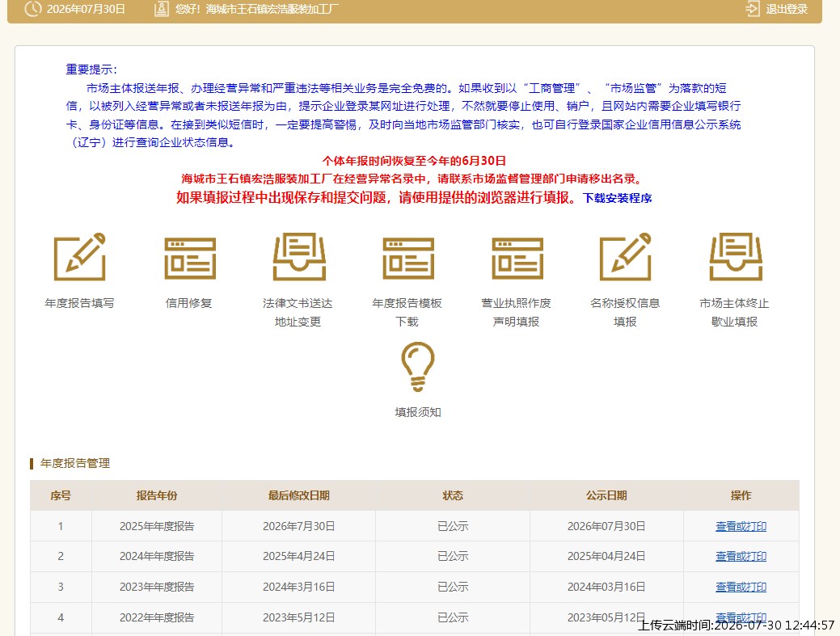The image size is (840, 636).
Task: View or print the 2023年年度报告
Action: point(741,587)
